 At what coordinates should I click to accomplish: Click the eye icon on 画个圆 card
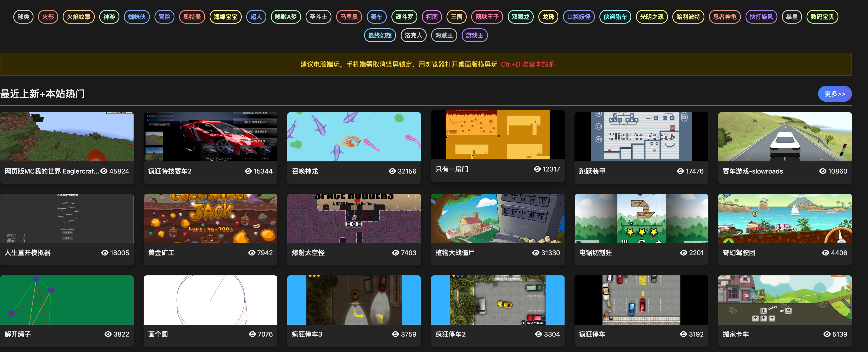pyautogui.click(x=252, y=334)
